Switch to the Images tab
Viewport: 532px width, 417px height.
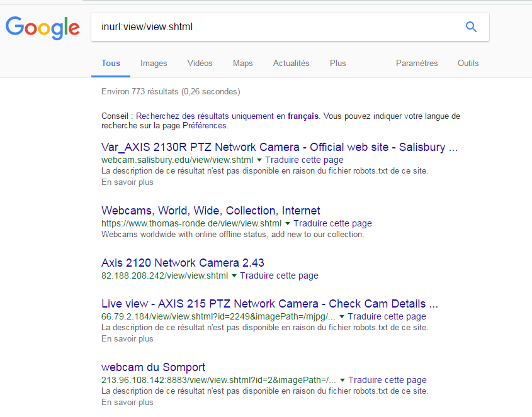coord(154,64)
